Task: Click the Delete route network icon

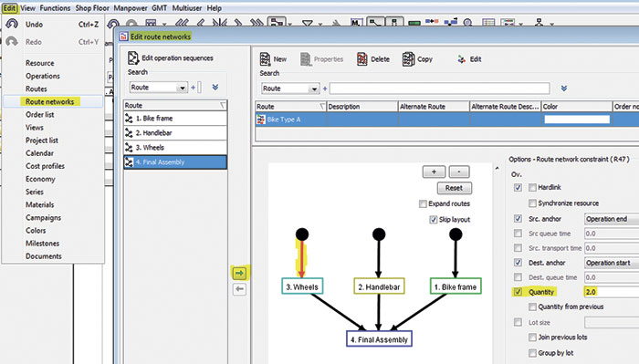Action: pos(361,59)
